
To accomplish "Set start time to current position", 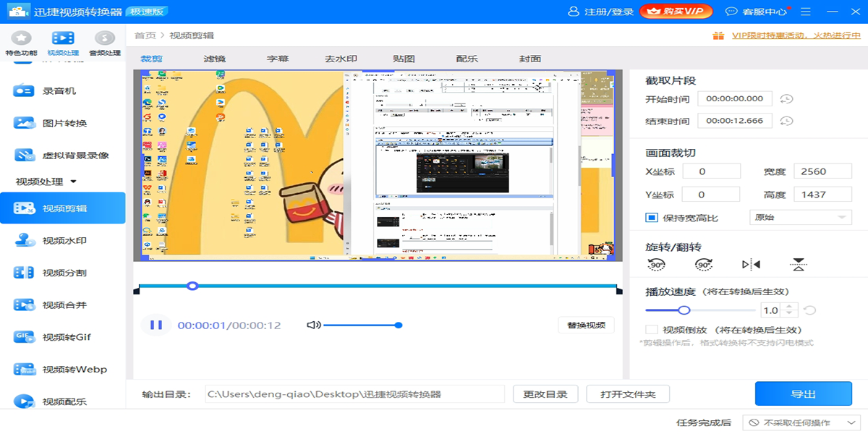I will click(786, 99).
